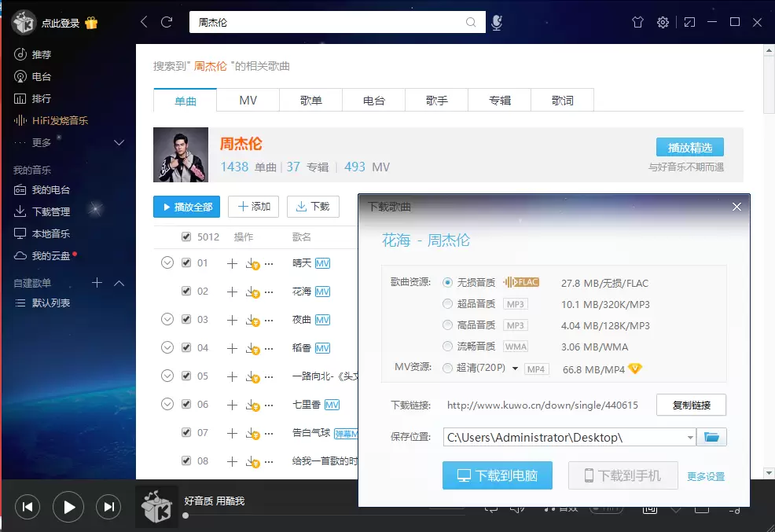Switch to the 歌词 tab

563,101
